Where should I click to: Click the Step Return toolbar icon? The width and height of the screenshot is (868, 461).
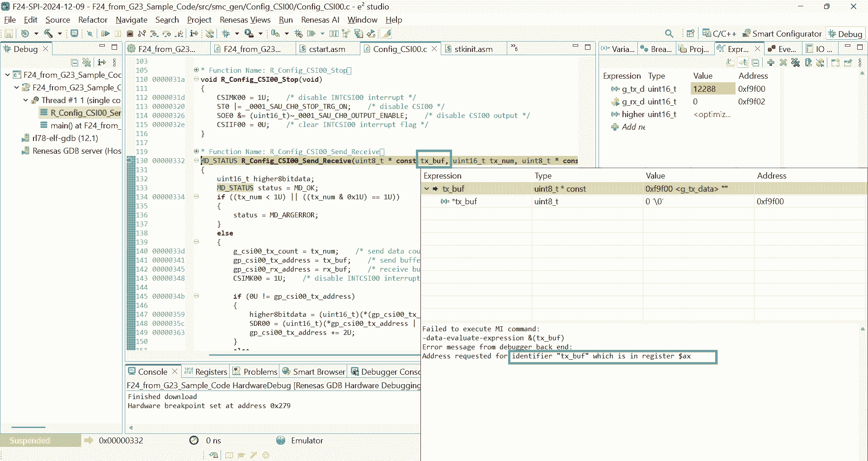[179, 33]
